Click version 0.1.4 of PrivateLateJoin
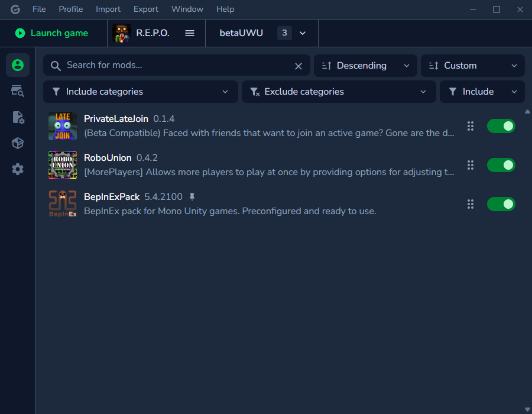Viewport: 532px width, 414px height. (x=164, y=119)
